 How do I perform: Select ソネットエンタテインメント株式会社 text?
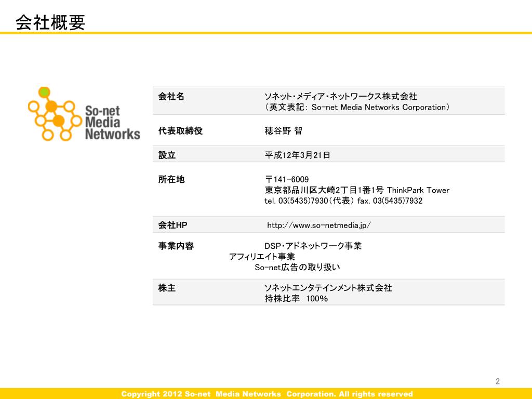tap(328, 288)
